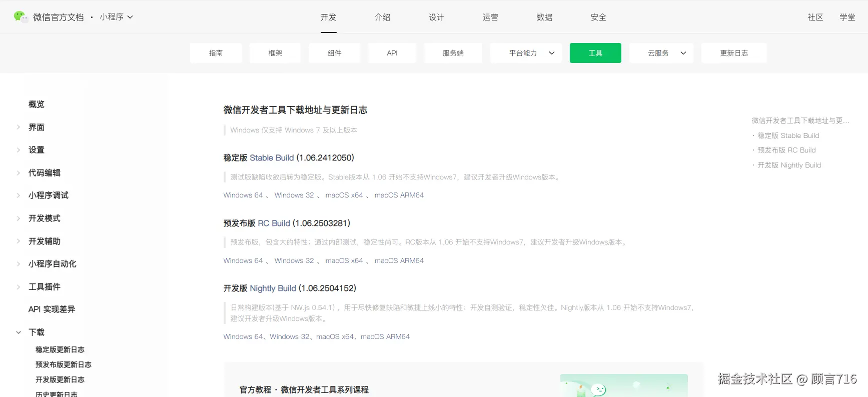Click the Nightly Build heading link

pos(273,288)
